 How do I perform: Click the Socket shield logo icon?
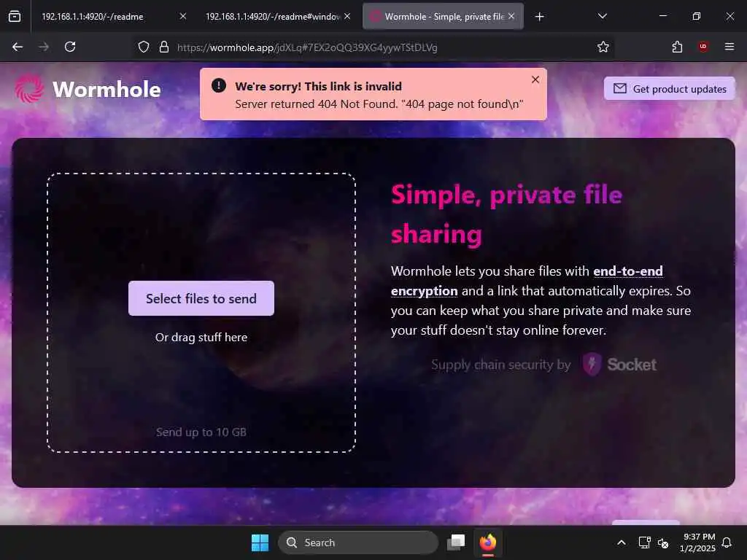click(x=592, y=365)
